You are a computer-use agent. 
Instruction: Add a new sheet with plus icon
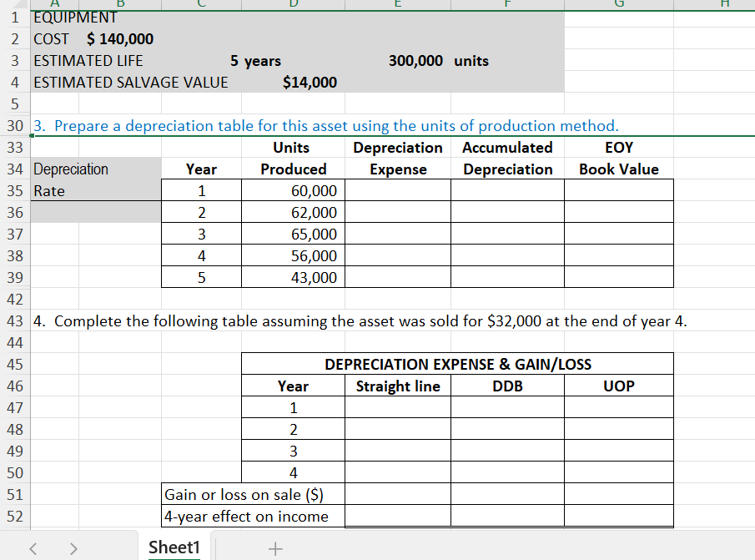tap(275, 548)
